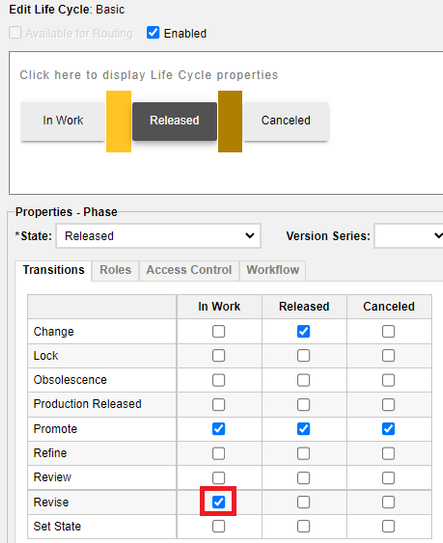The width and height of the screenshot is (443, 543).
Task: Select the In Work phase box
Action: click(x=63, y=121)
